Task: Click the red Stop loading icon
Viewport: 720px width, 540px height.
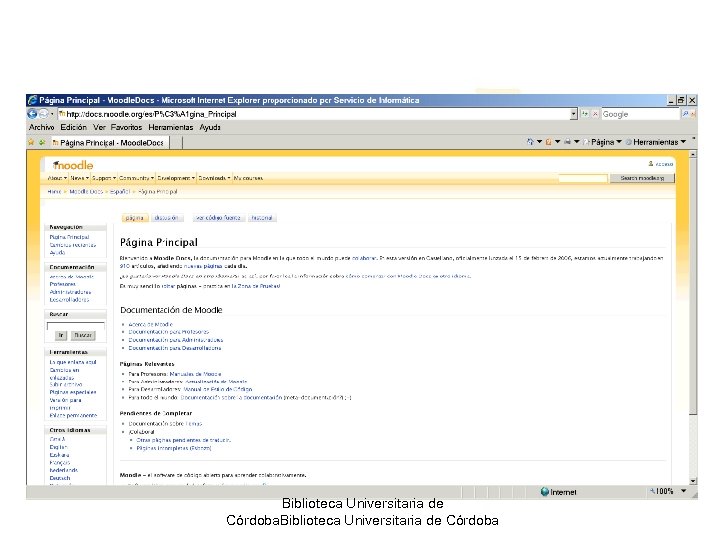Action: (x=595, y=114)
